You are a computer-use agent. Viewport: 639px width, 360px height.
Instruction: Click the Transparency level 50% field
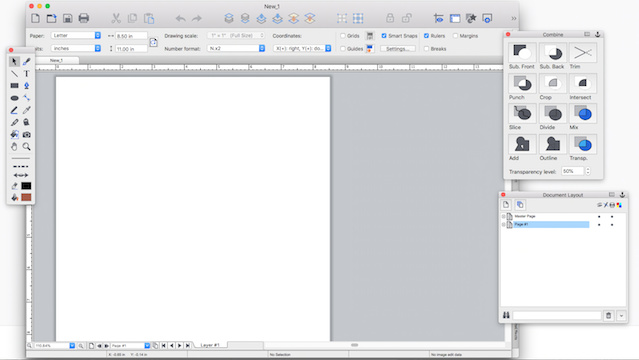pos(573,172)
